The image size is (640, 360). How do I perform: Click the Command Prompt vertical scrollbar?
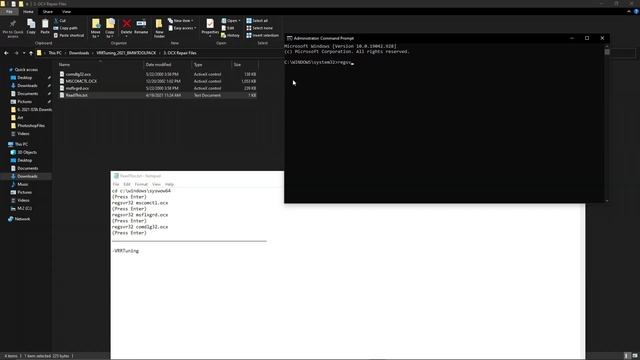[x=607, y=122]
